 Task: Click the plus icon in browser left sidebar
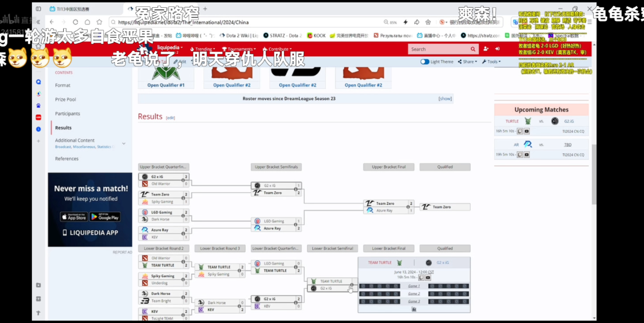(x=39, y=141)
